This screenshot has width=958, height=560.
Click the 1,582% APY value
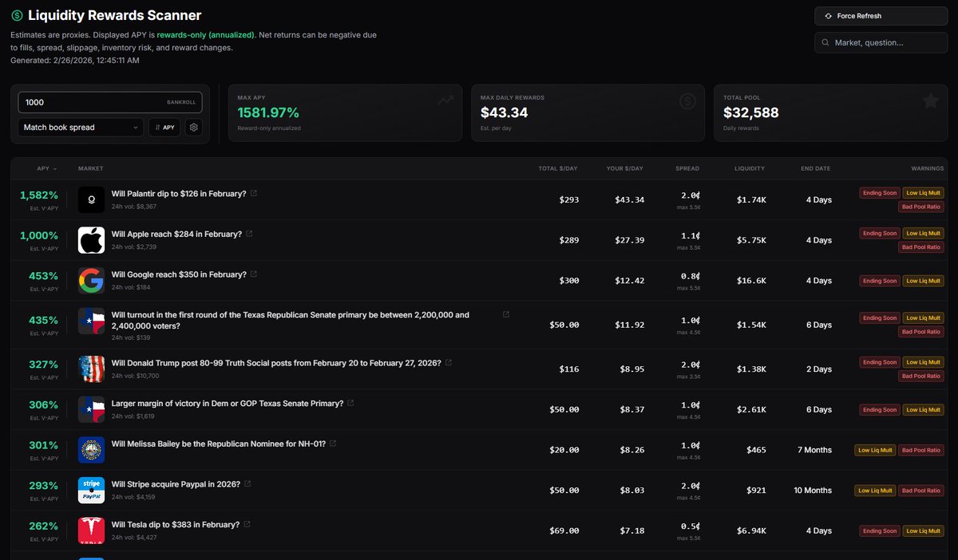pos(39,195)
